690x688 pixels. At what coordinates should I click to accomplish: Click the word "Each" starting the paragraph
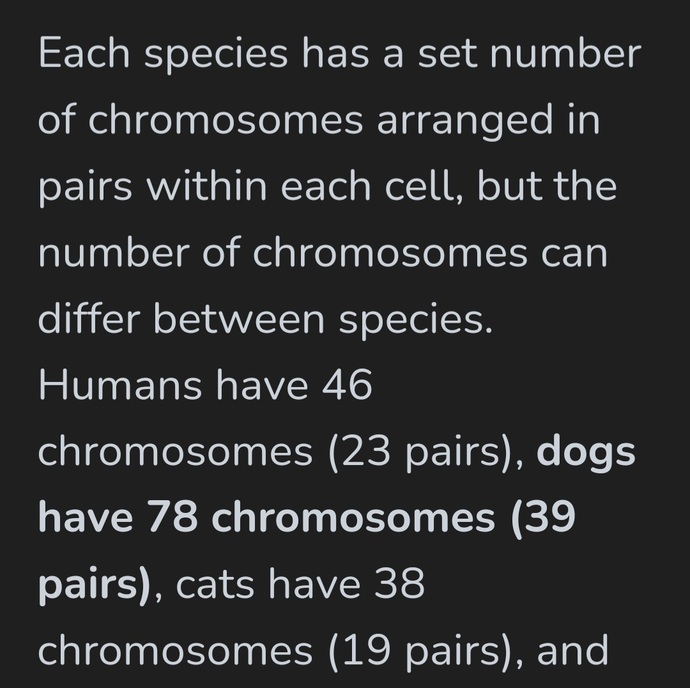tap(84, 53)
